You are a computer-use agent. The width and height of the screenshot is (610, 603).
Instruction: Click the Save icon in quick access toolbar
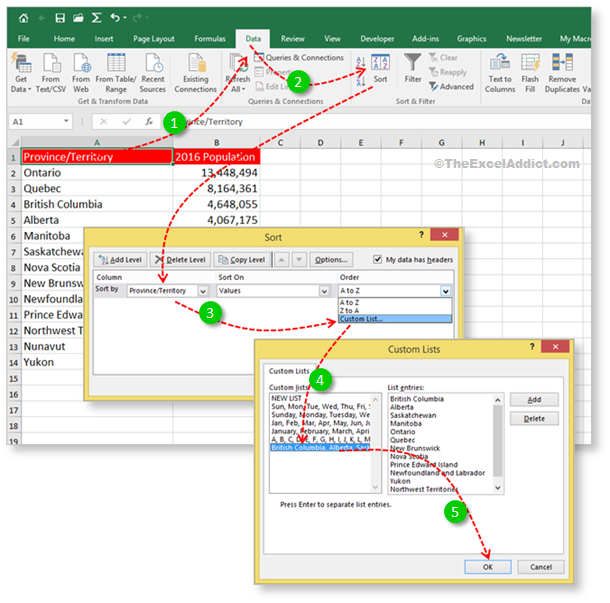[60, 18]
